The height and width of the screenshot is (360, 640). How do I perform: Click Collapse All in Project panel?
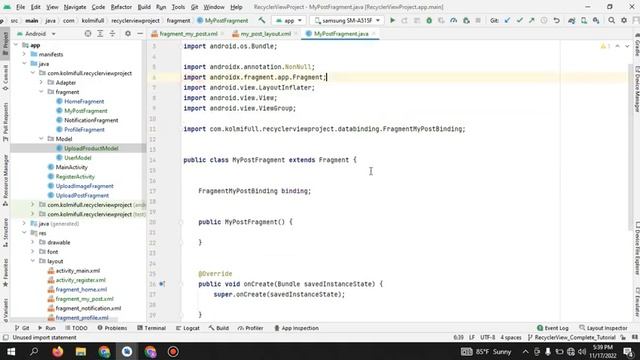112,34
